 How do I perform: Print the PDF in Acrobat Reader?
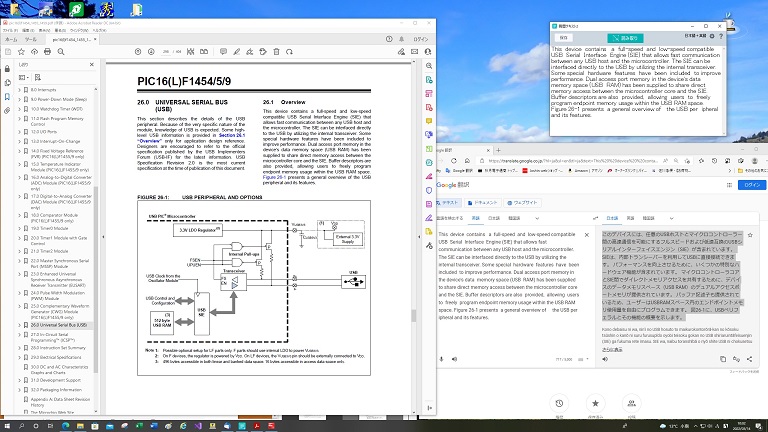(x=48, y=51)
